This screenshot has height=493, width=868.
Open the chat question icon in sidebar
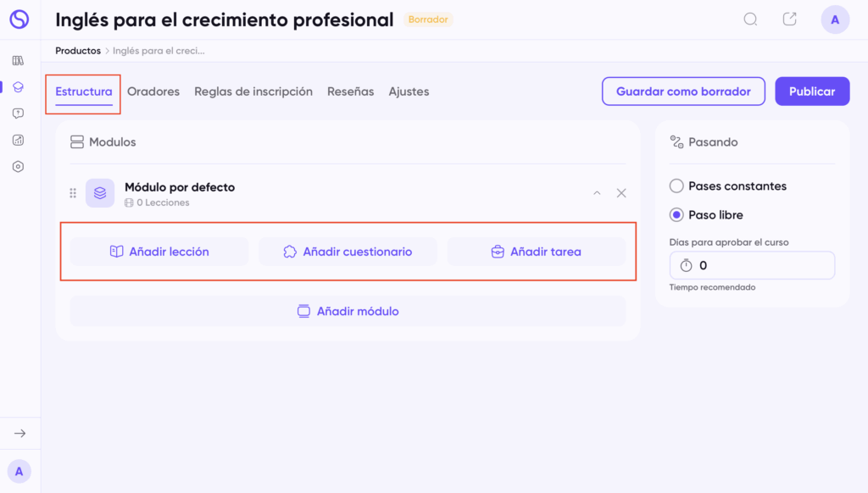[19, 114]
